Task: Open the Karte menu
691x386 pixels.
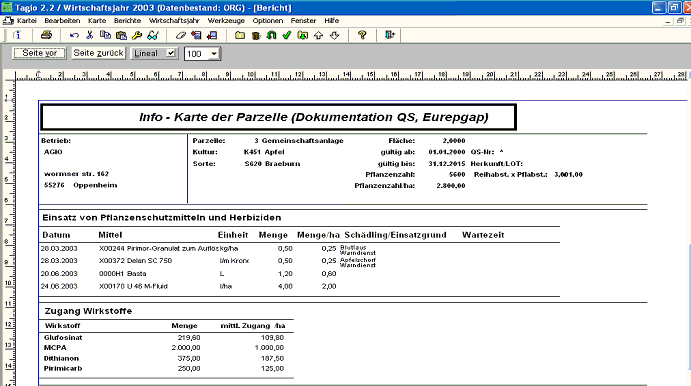Action: click(x=97, y=21)
